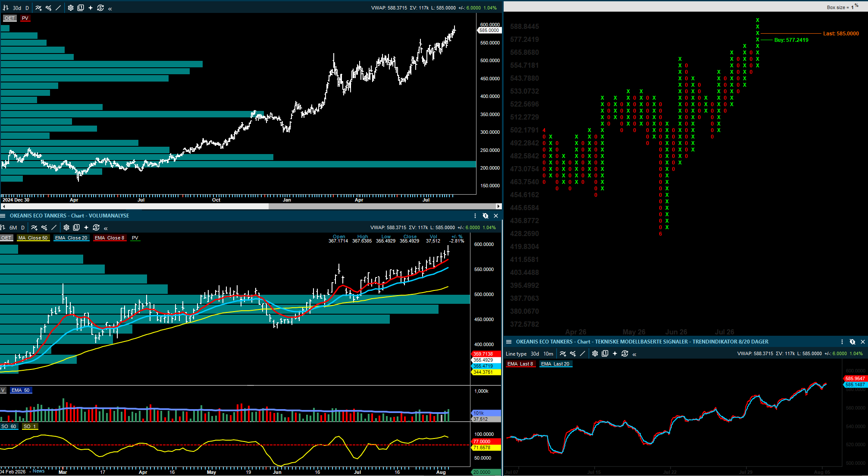Select trend line drawing tool in top chart
This screenshot has width=868, height=476.
click(58, 8)
